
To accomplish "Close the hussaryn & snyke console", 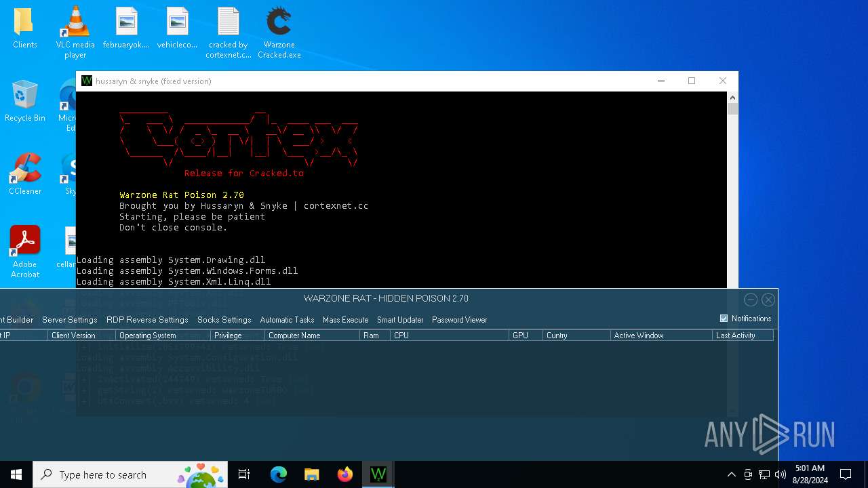I will (x=723, y=81).
